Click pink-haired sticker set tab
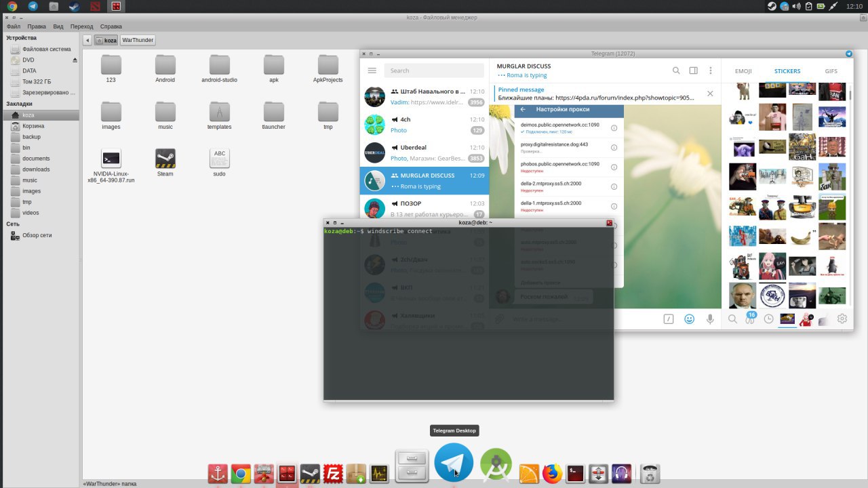868x488 pixels. tap(806, 319)
